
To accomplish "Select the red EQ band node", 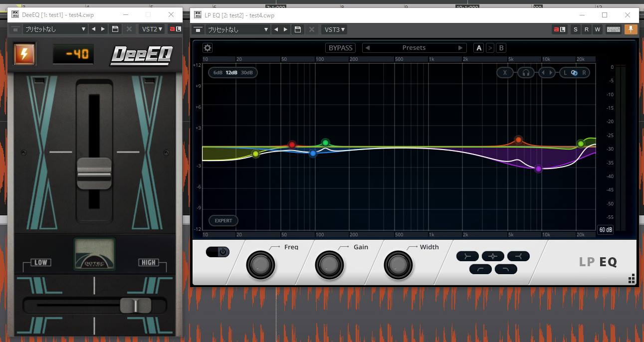I will click(292, 145).
